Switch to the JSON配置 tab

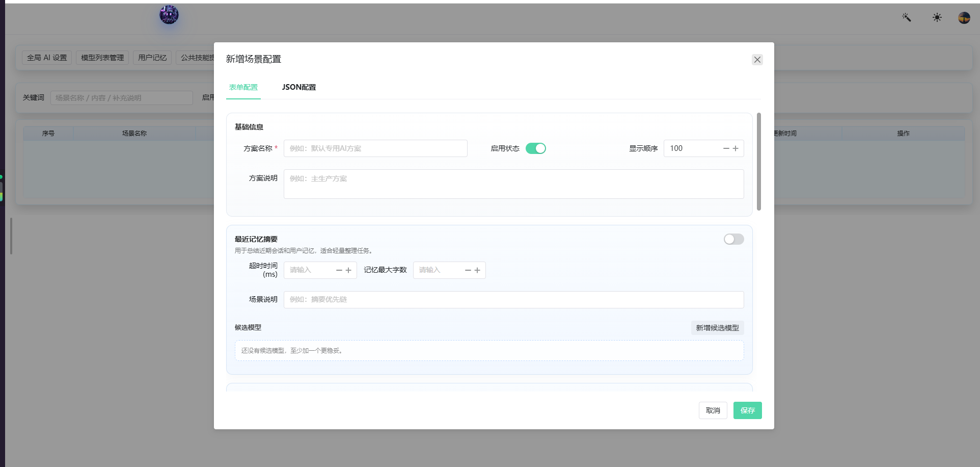coord(299,87)
